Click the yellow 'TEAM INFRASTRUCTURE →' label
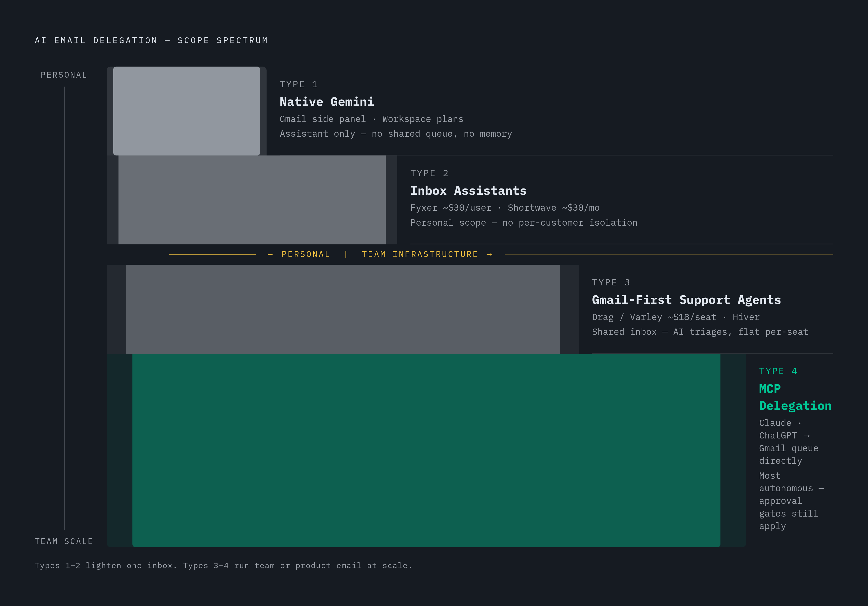The width and height of the screenshot is (868, 606). pos(427,254)
